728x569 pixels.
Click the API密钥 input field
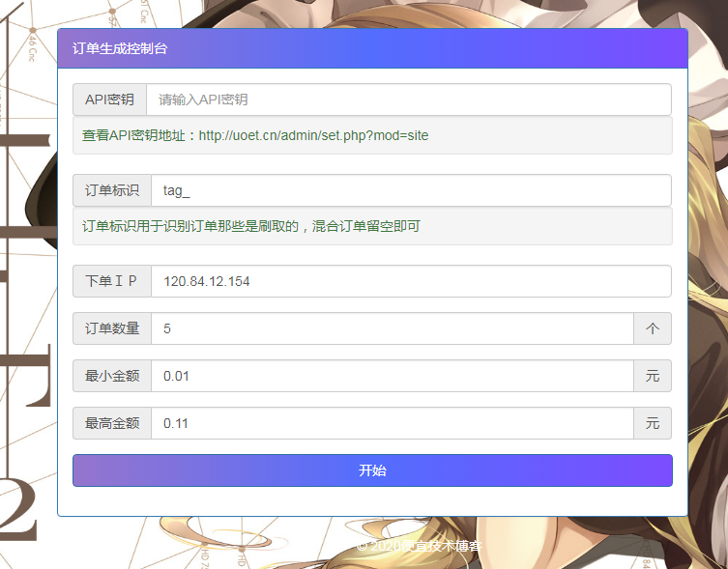click(409, 100)
